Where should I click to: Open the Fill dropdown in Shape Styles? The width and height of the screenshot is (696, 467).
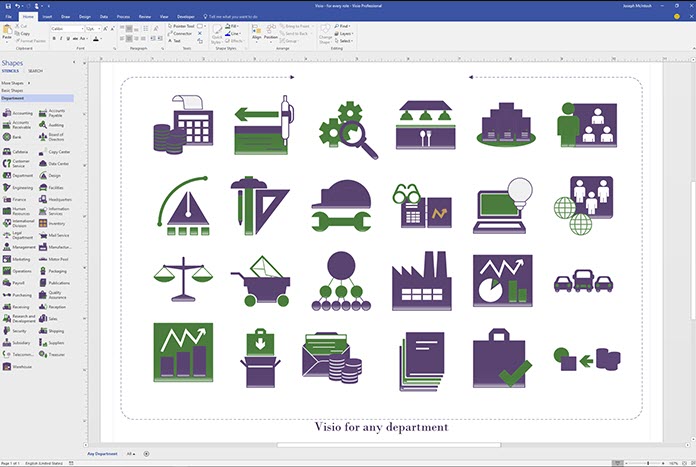tap(232, 26)
